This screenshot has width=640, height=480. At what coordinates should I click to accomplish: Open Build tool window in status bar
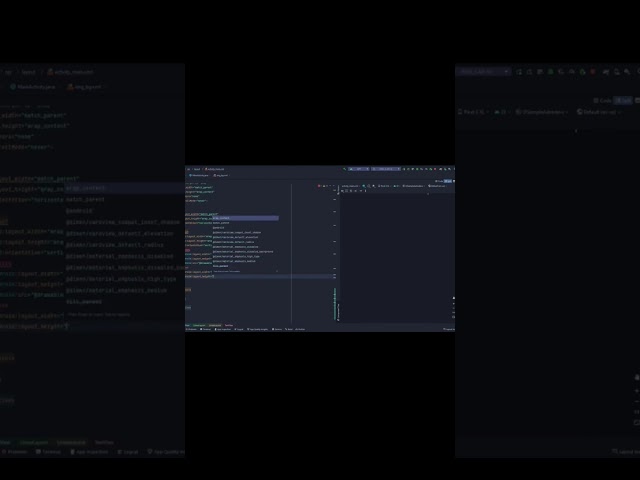289,329
